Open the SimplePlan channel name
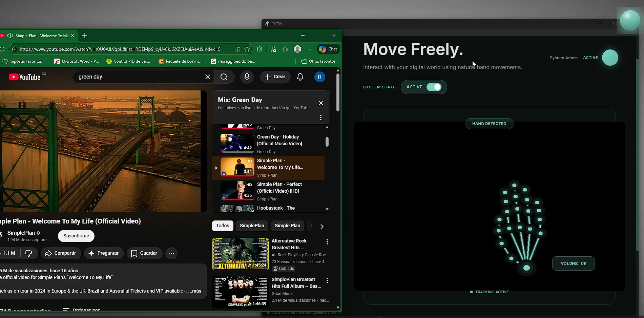This screenshot has width=644, height=318. point(21,233)
